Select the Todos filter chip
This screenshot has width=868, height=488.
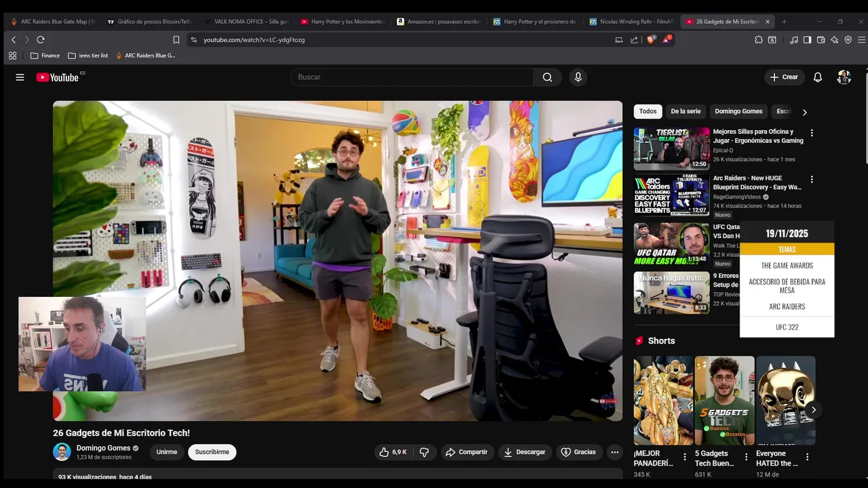click(648, 111)
